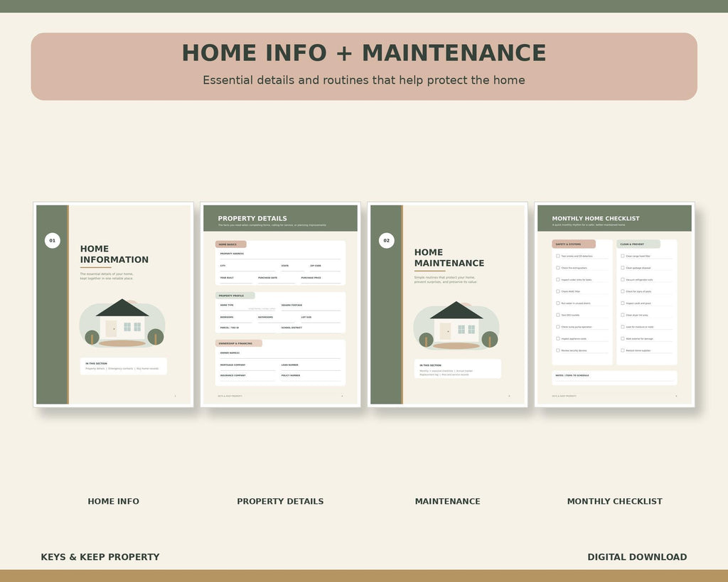The height and width of the screenshot is (582, 728).
Task: Tick the 'Check HVAC filter' checkbox
Action: pyautogui.click(x=558, y=291)
